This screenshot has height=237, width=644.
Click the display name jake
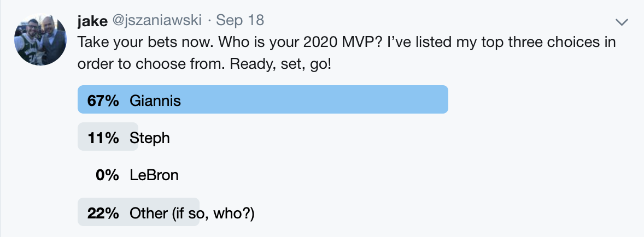pyautogui.click(x=92, y=21)
